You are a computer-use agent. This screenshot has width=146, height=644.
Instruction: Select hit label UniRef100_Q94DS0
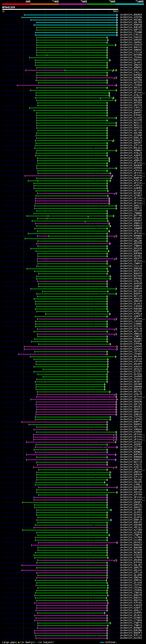[131, 110]
